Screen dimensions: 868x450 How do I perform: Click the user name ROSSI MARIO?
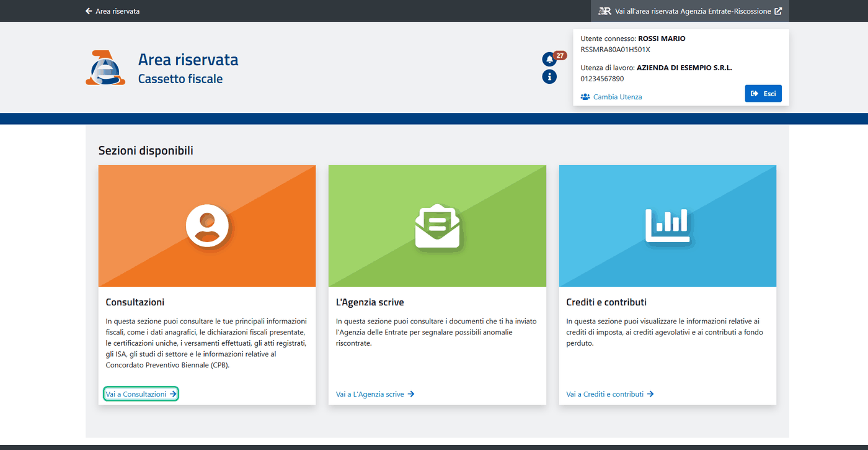[x=662, y=38]
